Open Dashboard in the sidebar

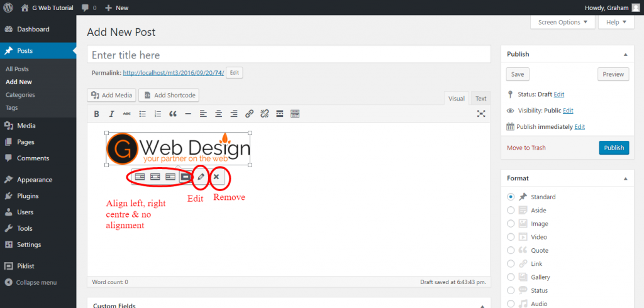pos(38,30)
